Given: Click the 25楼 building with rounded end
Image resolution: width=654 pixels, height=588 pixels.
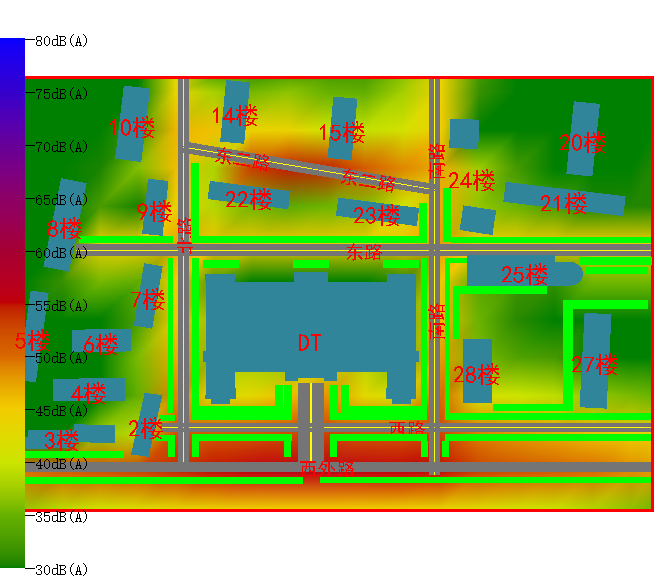Looking at the screenshot, I should pyautogui.click(x=524, y=273).
